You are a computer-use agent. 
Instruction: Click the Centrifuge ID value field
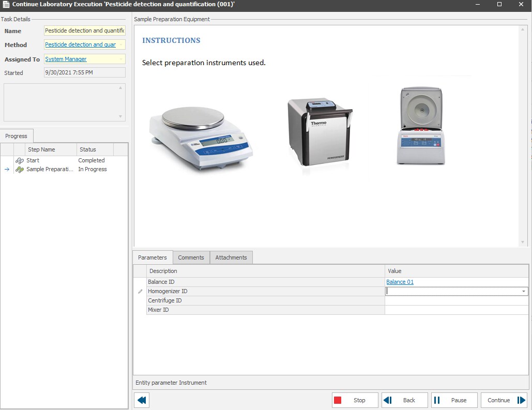click(x=457, y=301)
